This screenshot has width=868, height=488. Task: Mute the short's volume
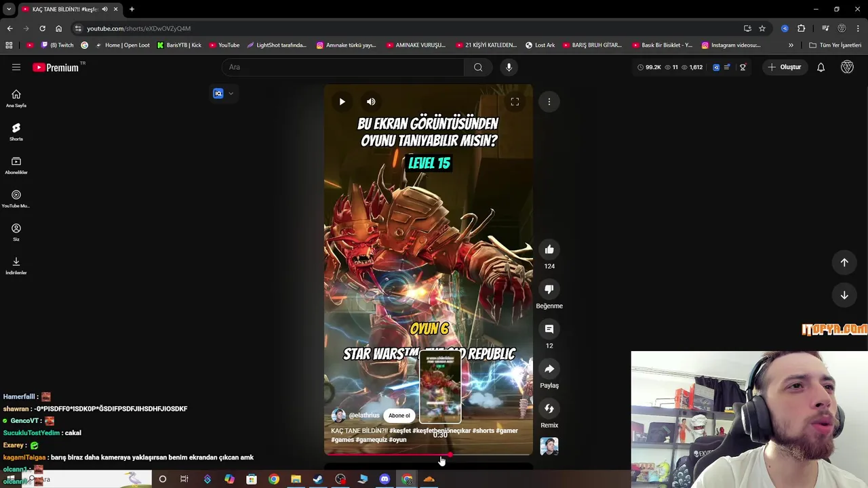pyautogui.click(x=371, y=102)
